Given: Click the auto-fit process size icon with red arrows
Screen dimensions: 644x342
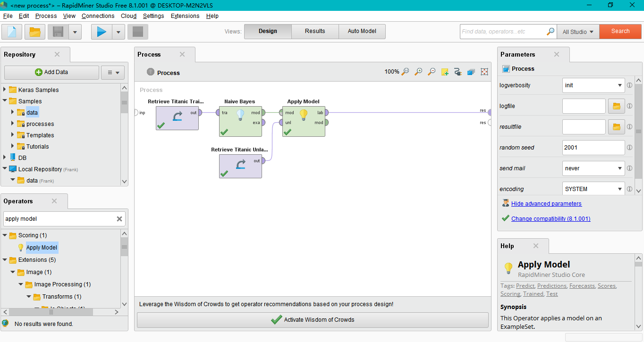Looking at the screenshot, I should tap(484, 72).
